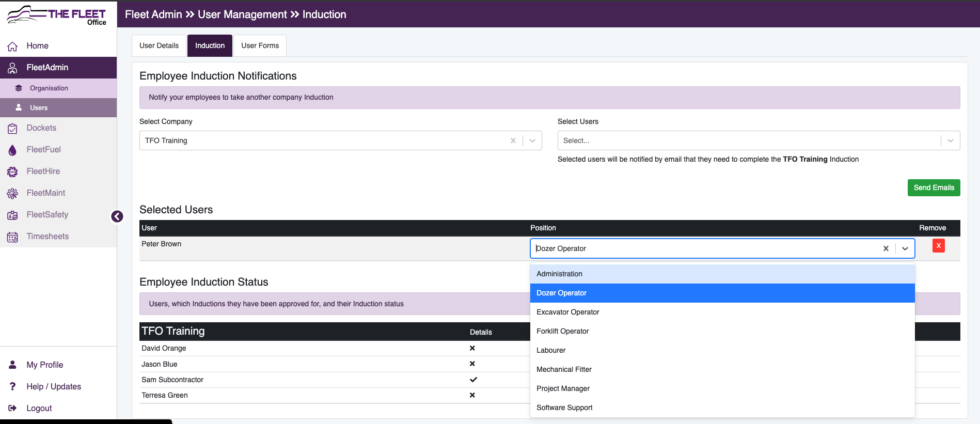980x424 pixels.
Task: Click the cross icon in David Orange row
Action: (472, 348)
